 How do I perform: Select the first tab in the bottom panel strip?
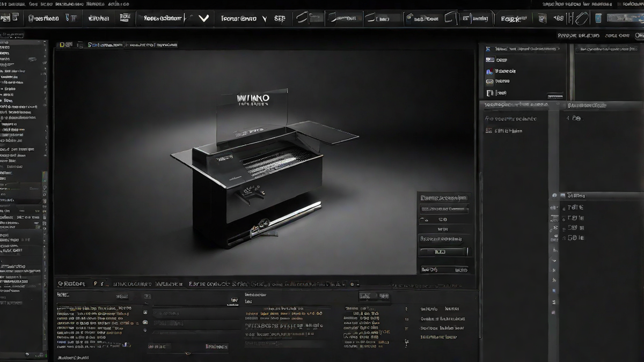pos(71,284)
